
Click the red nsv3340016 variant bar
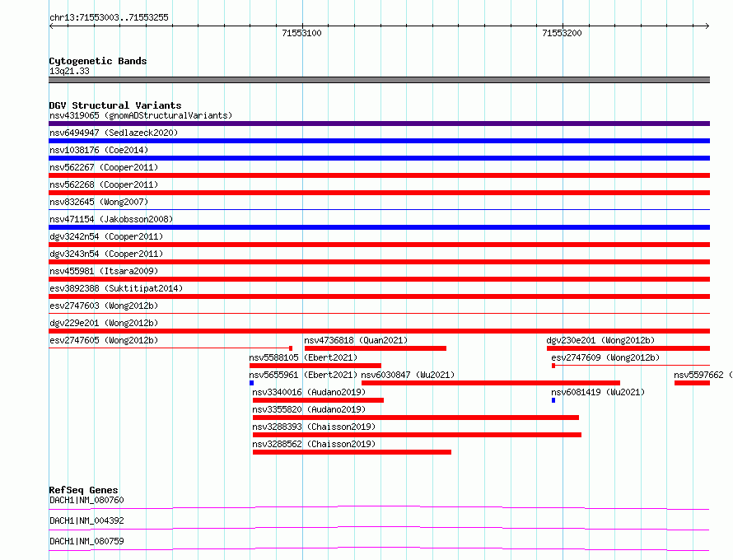click(x=318, y=400)
